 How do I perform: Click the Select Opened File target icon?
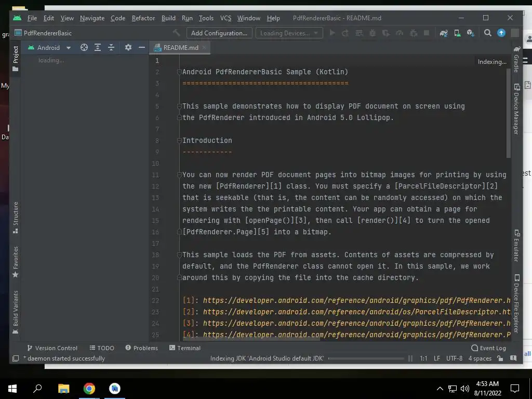[x=84, y=47]
